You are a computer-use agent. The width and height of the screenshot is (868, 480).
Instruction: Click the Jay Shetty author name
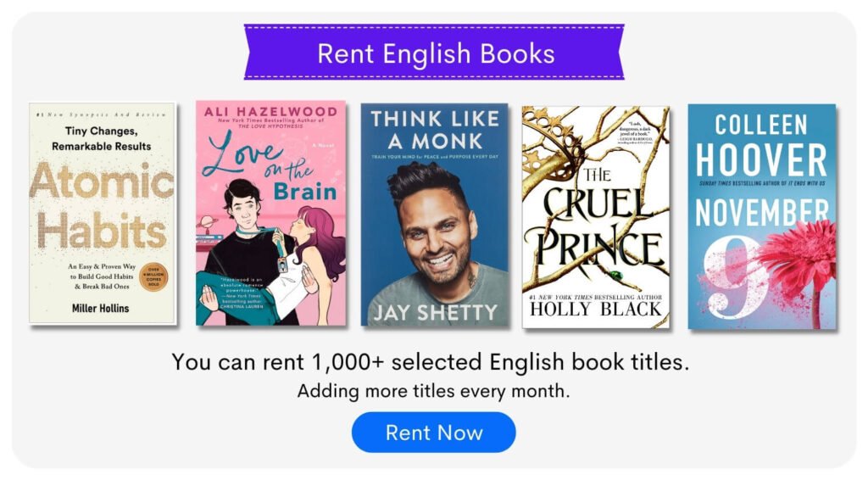point(436,313)
